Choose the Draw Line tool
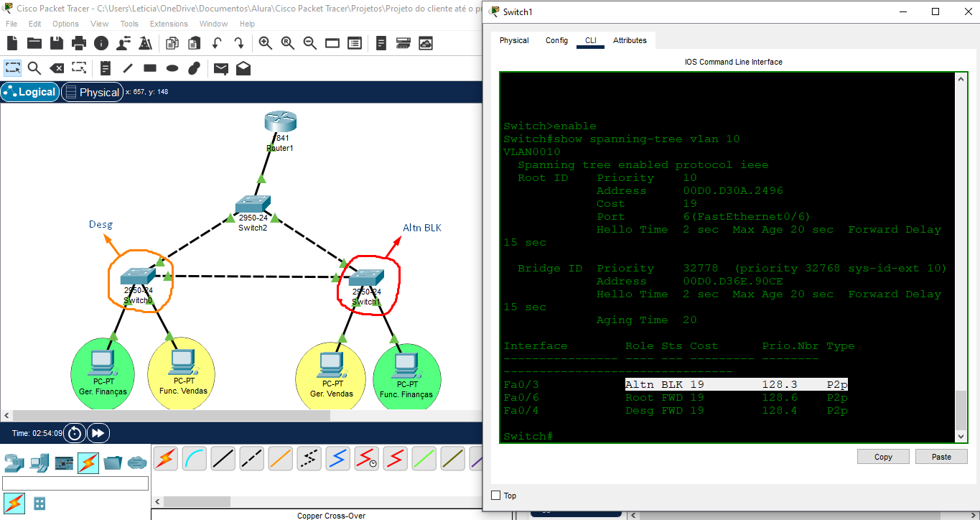 click(x=128, y=68)
